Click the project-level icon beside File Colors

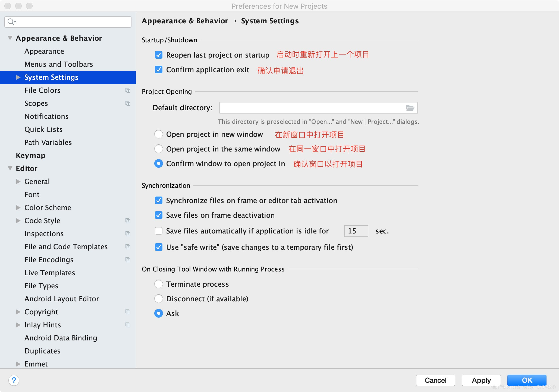128,90
